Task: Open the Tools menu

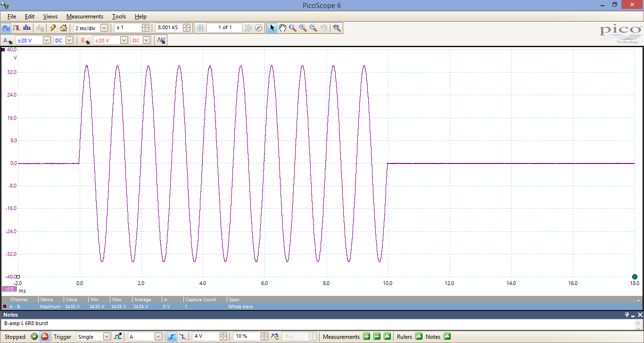Action: click(119, 16)
